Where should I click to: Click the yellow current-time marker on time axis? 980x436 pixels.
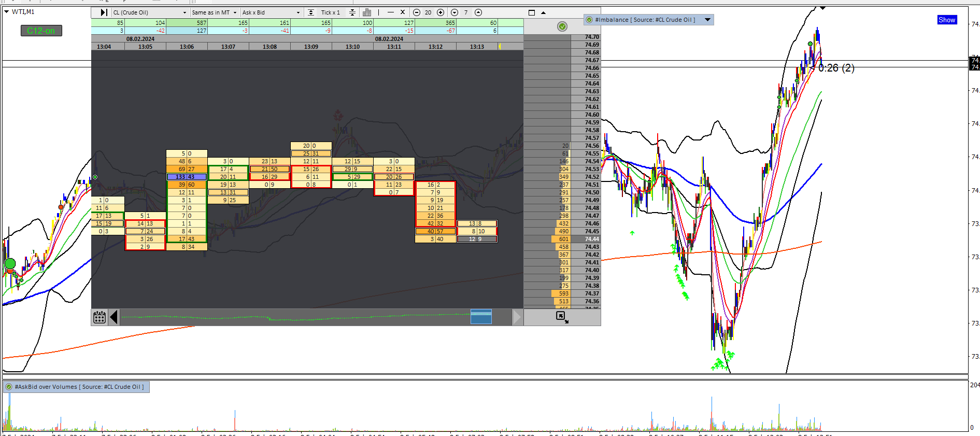pyautogui.click(x=500, y=47)
